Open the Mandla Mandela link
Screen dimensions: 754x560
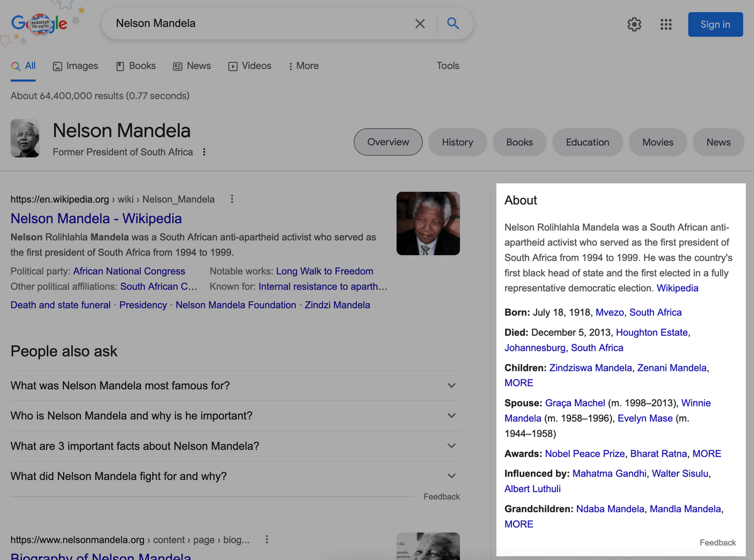(686, 509)
